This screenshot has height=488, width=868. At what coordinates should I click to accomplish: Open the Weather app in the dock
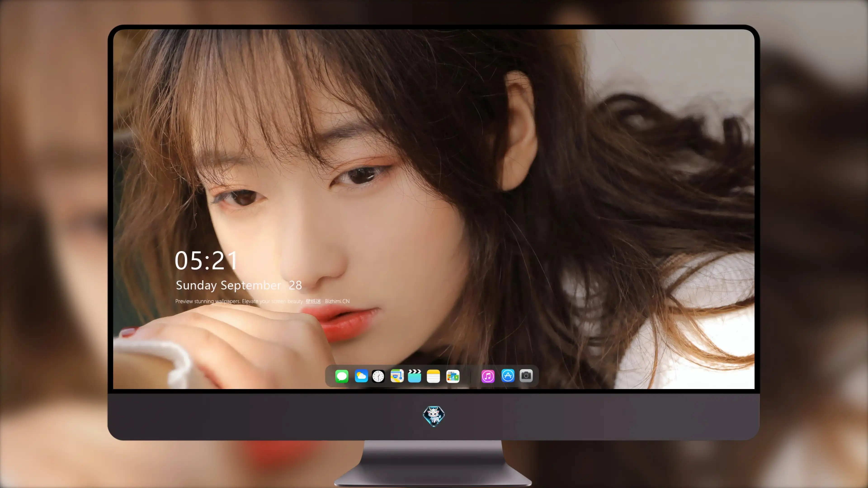pos(361,376)
